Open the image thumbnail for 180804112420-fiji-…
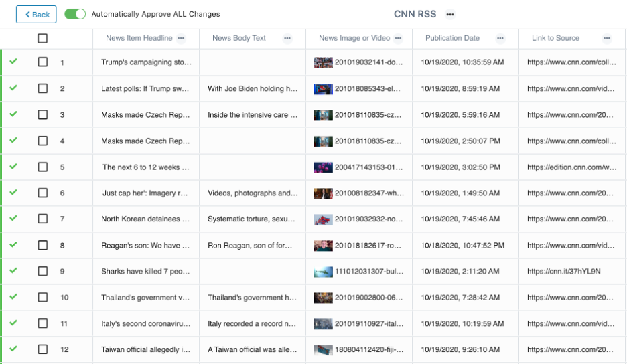This screenshot has width=627, height=364. tap(323, 350)
